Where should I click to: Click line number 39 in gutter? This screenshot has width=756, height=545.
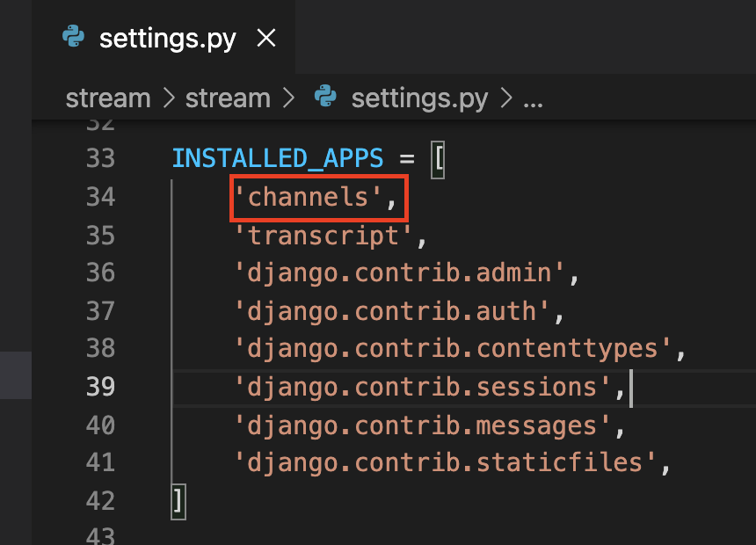(x=101, y=387)
